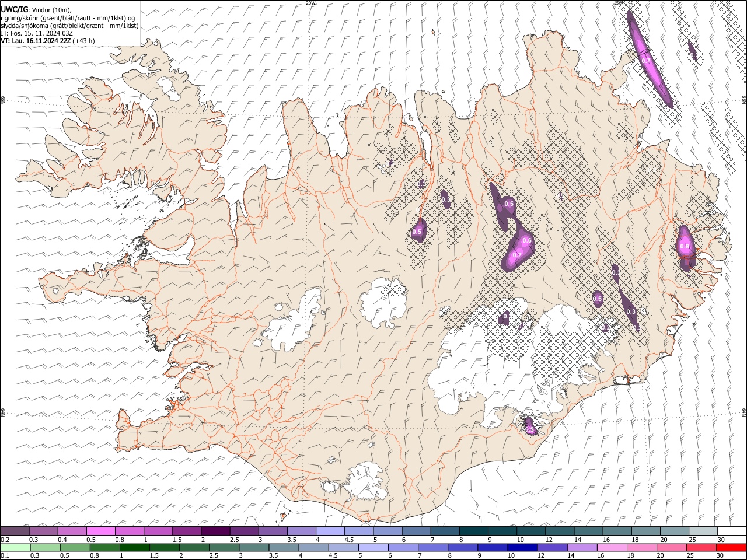Click the 'UWC/IG: Vindur (10m)' title line

pyautogui.click(x=36, y=10)
